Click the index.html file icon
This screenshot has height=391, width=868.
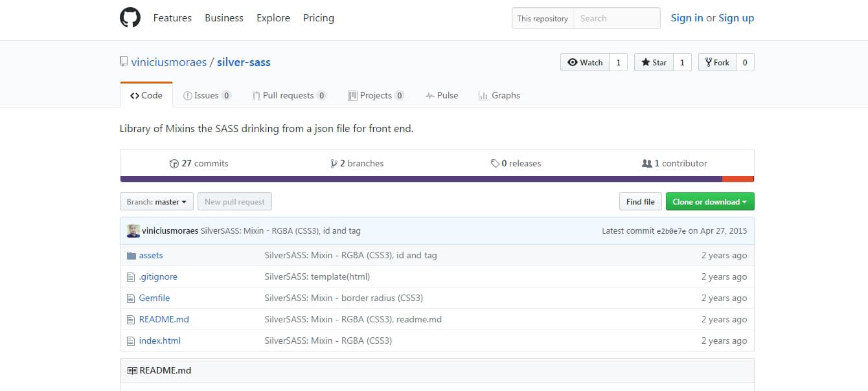131,341
